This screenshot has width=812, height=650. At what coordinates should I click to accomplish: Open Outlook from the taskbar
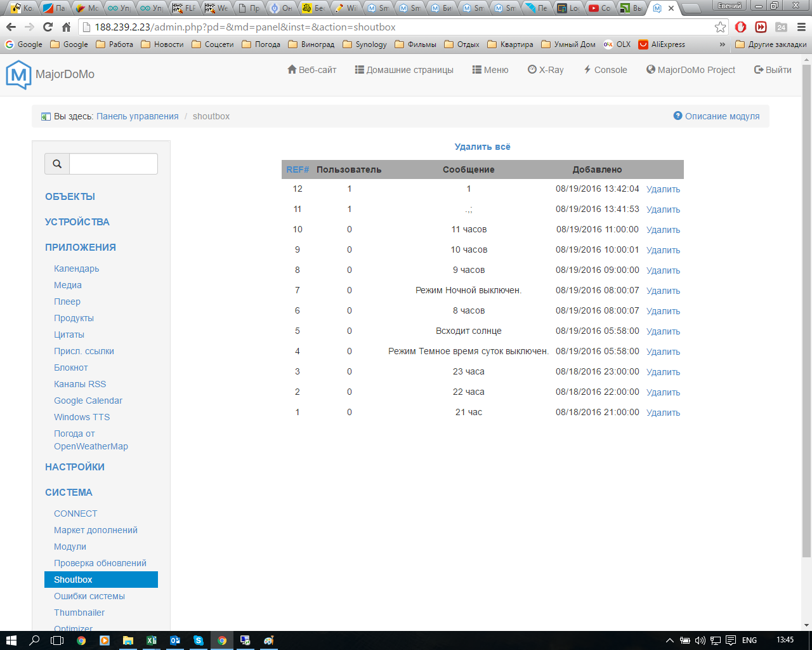pyautogui.click(x=174, y=640)
